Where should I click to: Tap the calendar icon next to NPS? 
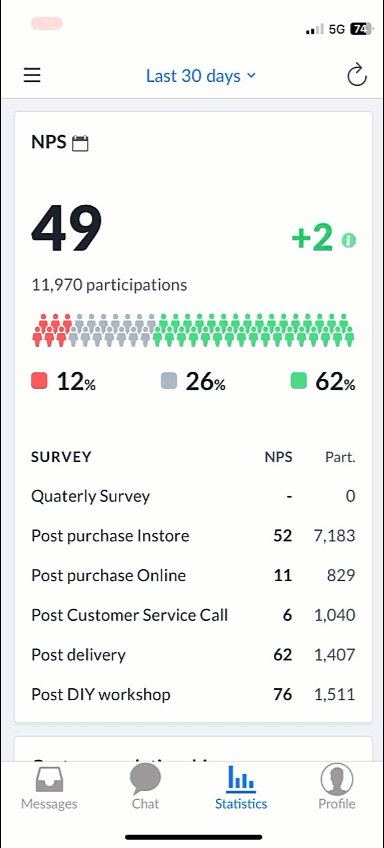80,143
